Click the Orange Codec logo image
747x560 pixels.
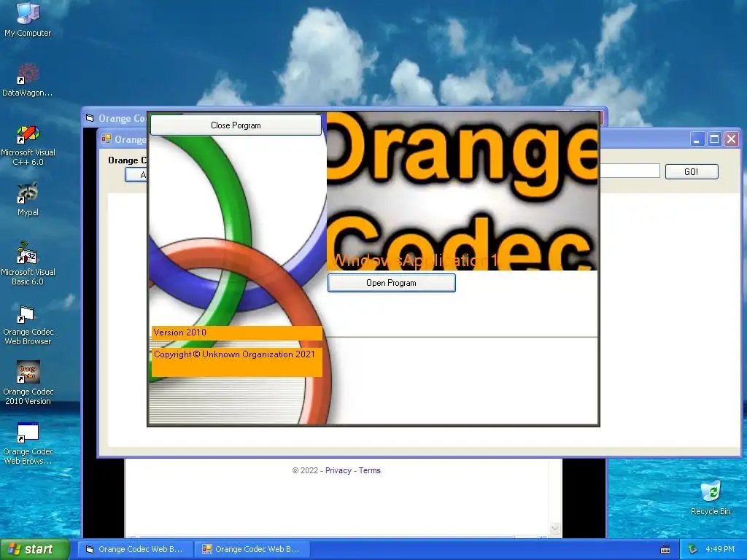pyautogui.click(x=462, y=192)
